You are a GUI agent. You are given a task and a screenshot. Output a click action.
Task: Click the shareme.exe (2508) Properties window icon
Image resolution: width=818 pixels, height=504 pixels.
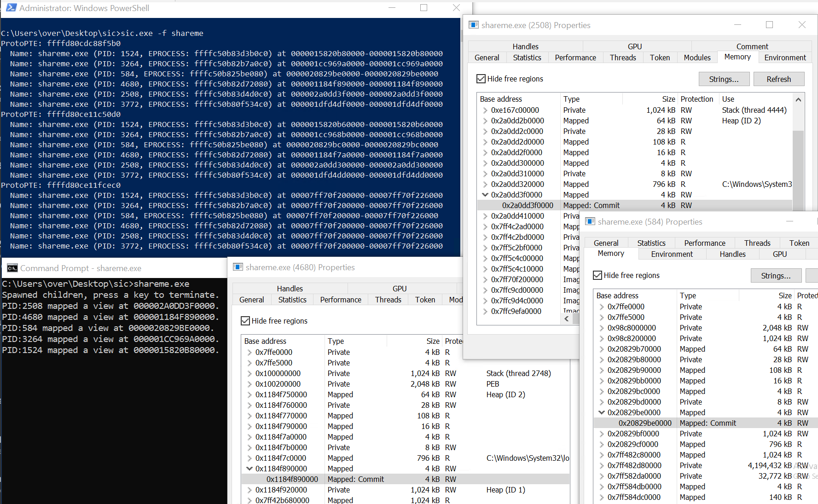coord(474,25)
